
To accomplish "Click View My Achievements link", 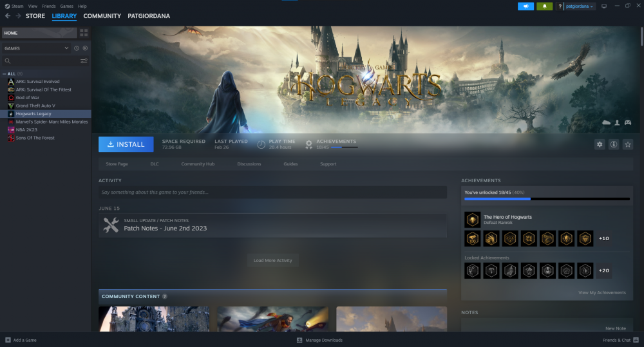I will tap(601, 292).
